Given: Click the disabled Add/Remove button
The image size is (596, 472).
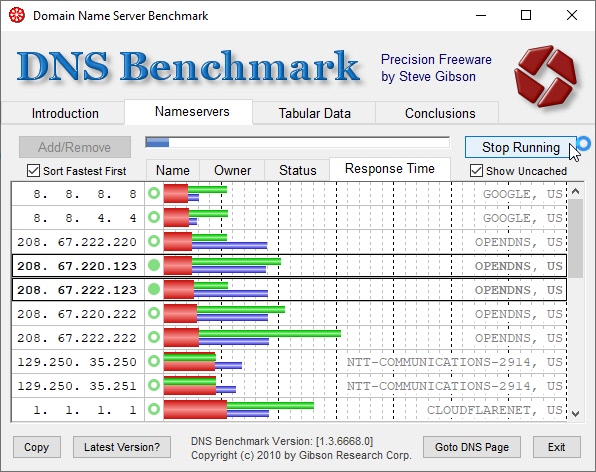Looking at the screenshot, I should [75, 147].
